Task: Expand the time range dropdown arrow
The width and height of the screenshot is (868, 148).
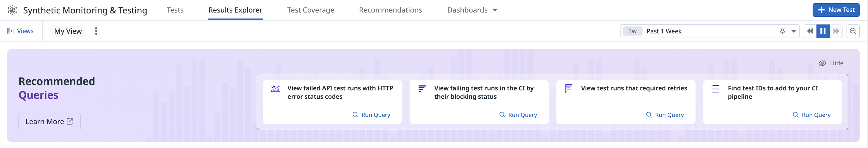Action: 794,31
